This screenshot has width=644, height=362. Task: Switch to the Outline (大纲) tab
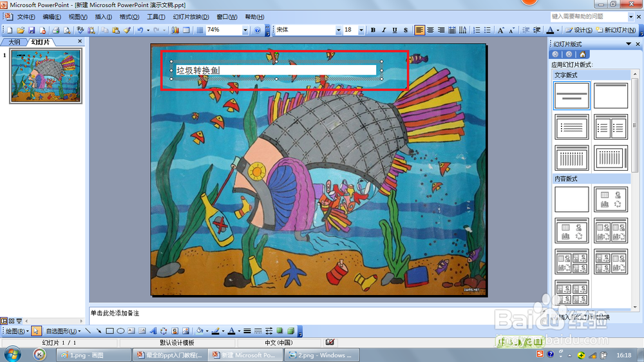coord(14,42)
